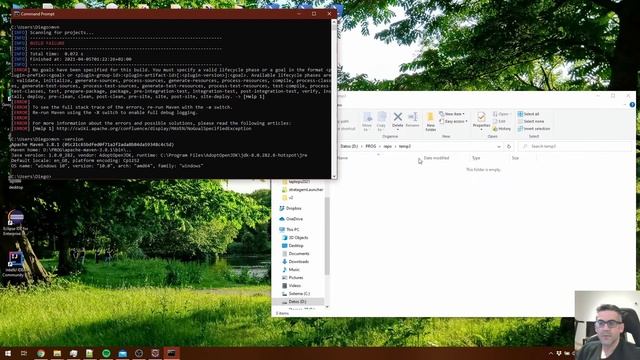Open OneDrive in the navigation pane

click(x=291, y=219)
